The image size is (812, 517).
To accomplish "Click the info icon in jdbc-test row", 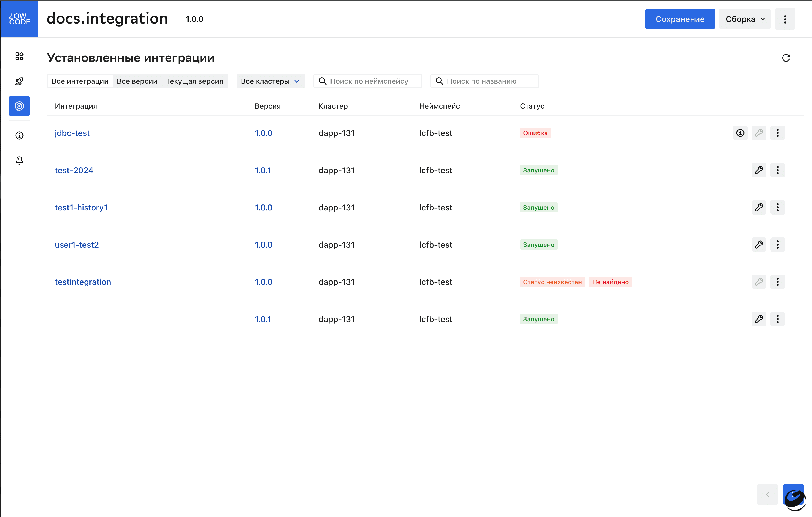I will pos(740,133).
